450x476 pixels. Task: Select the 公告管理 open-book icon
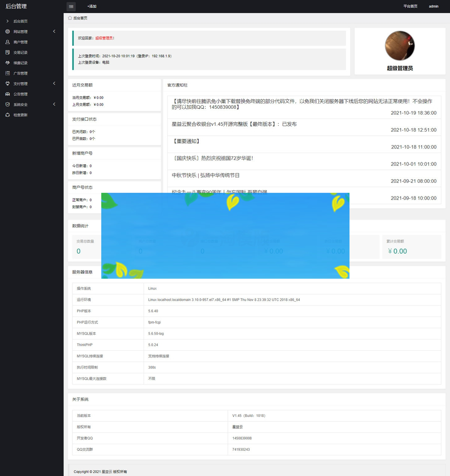7,94
